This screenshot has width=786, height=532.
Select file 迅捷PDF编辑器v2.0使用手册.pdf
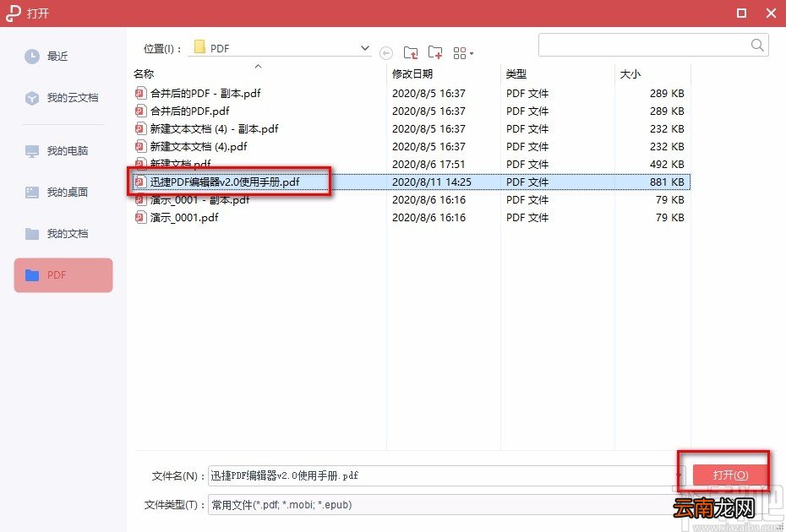225,182
